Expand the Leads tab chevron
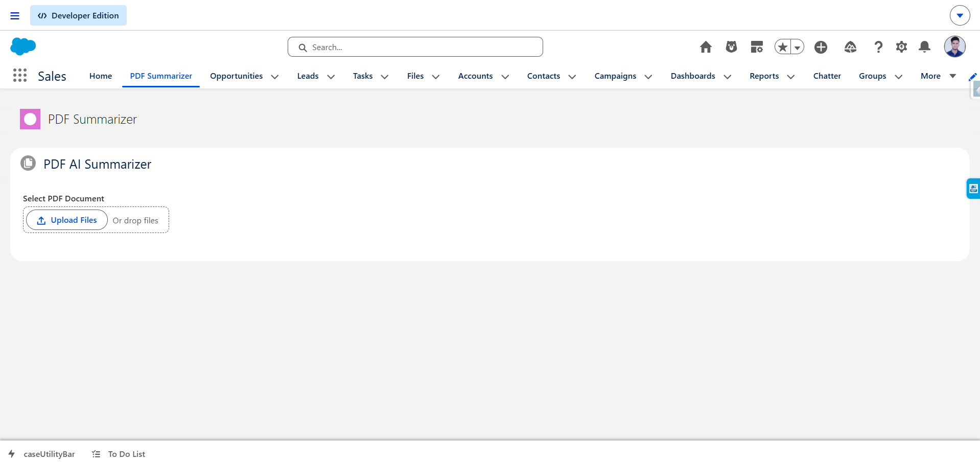The image size is (980, 462). click(331, 77)
